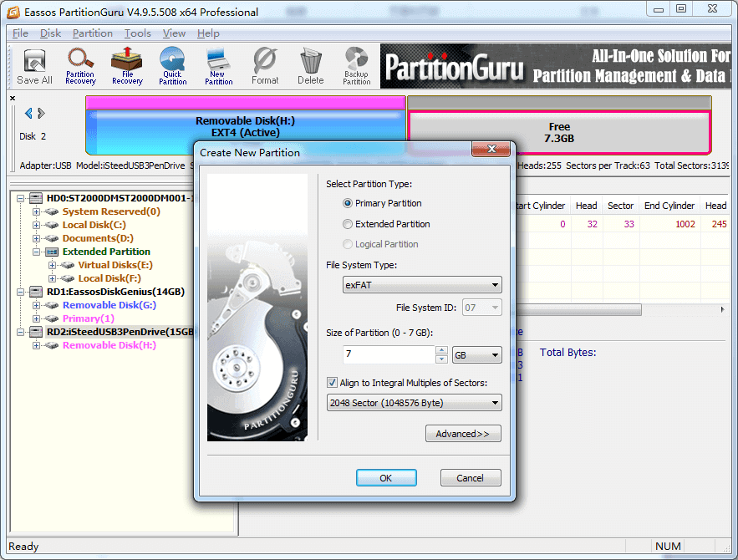
Task: Collapse the Extended Partition tree node
Action: [x=36, y=252]
